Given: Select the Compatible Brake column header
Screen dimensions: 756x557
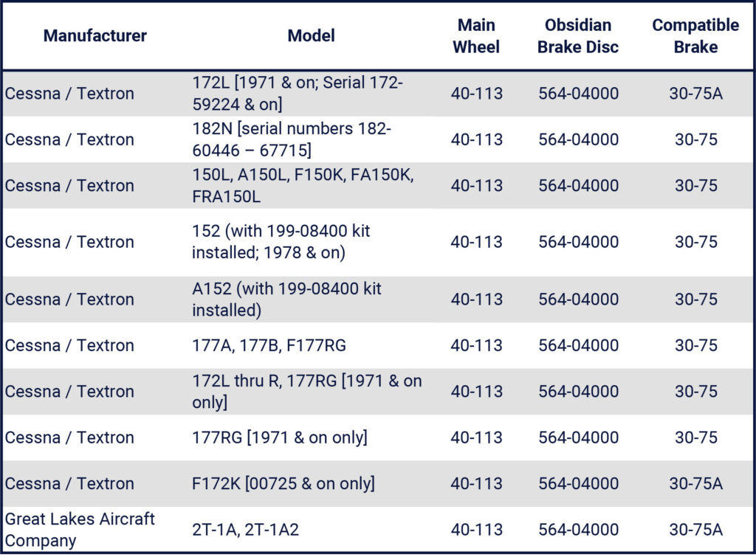Looking at the screenshot, I should point(695,35).
